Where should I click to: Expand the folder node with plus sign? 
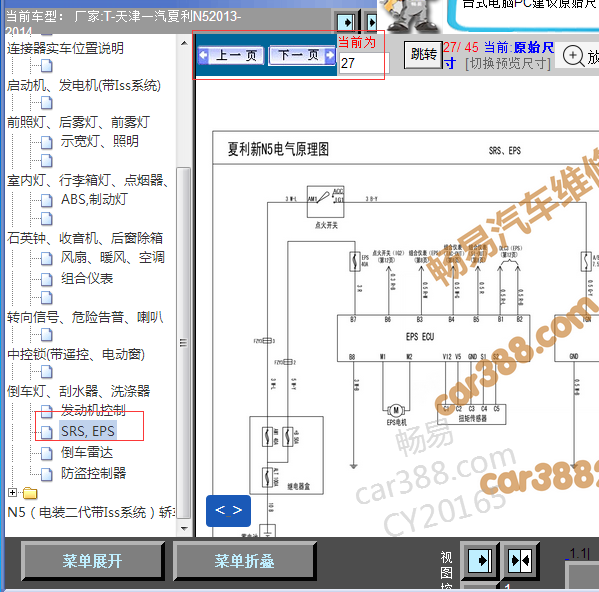[12, 492]
